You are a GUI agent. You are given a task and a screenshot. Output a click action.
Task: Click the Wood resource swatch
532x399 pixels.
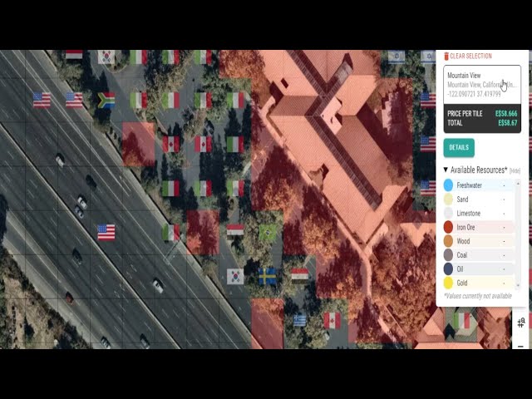[448, 241]
